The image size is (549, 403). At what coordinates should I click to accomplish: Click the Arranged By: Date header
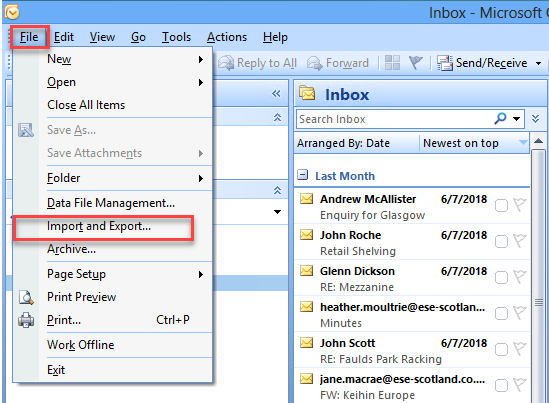(x=357, y=143)
